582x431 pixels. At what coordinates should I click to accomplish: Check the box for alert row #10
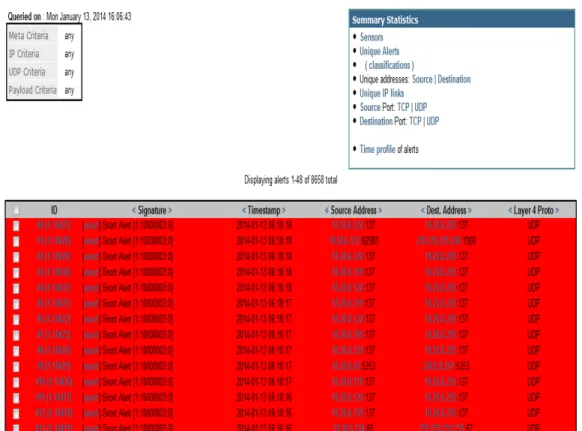(16, 382)
